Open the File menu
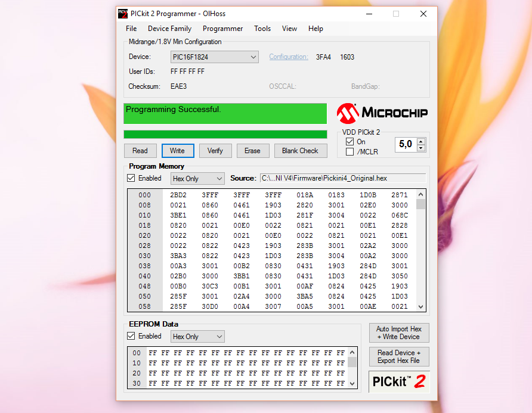532x413 pixels. pyautogui.click(x=131, y=29)
